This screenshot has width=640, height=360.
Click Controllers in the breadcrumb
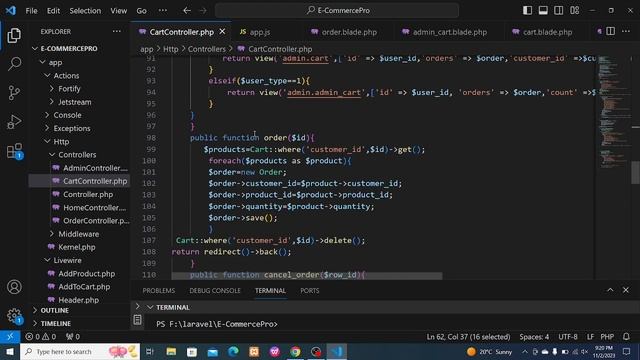tap(207, 49)
